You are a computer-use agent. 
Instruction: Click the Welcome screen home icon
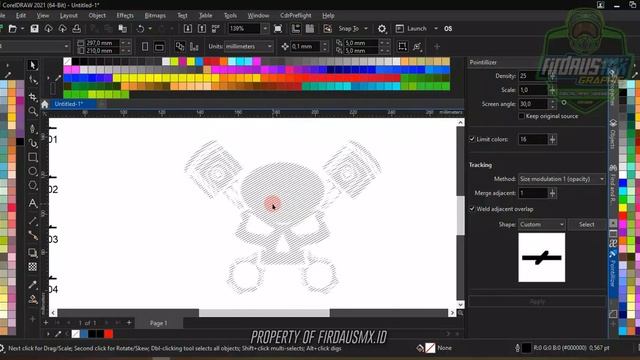pyautogui.click(x=44, y=104)
